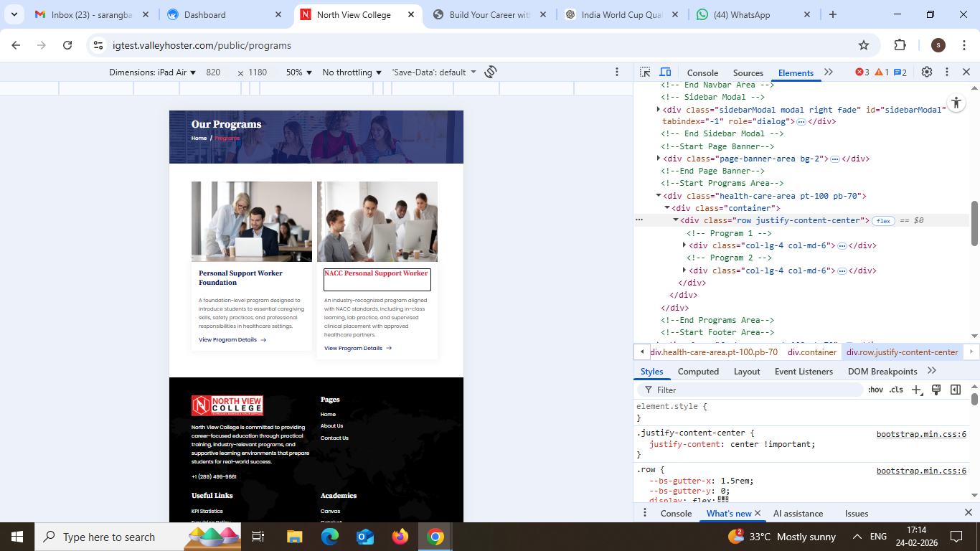This screenshot has width=980, height=551.
Task: Click View Program Details under Foundation program
Action: [232, 340]
